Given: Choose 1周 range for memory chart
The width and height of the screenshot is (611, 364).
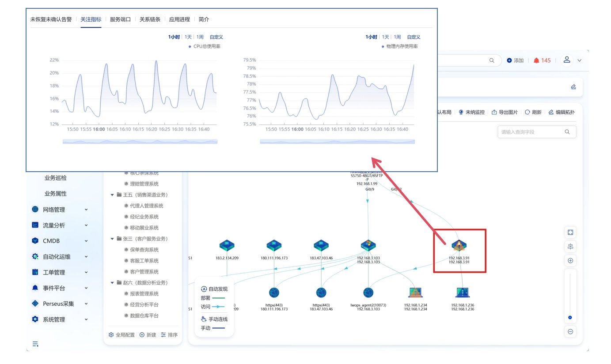Looking at the screenshot, I should (398, 37).
